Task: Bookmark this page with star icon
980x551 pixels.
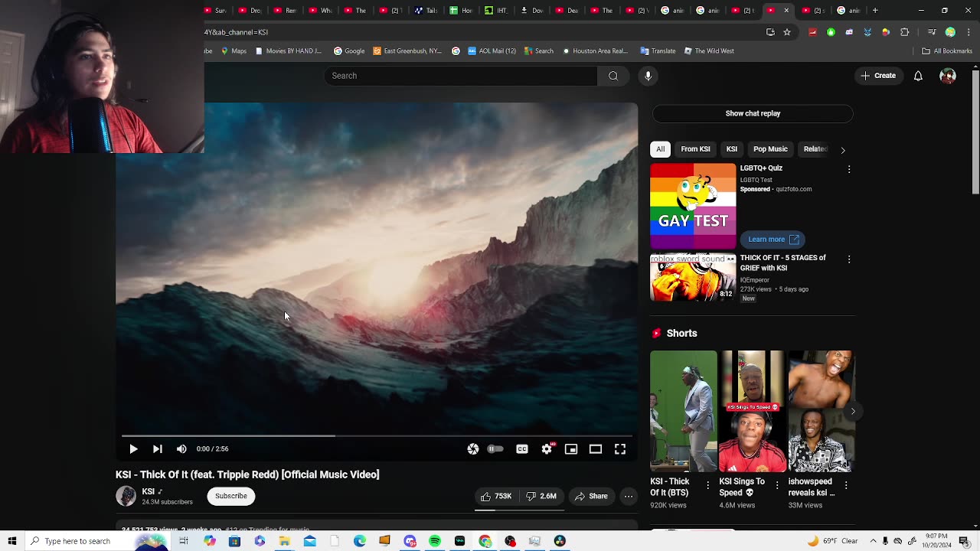Action: pos(787,32)
